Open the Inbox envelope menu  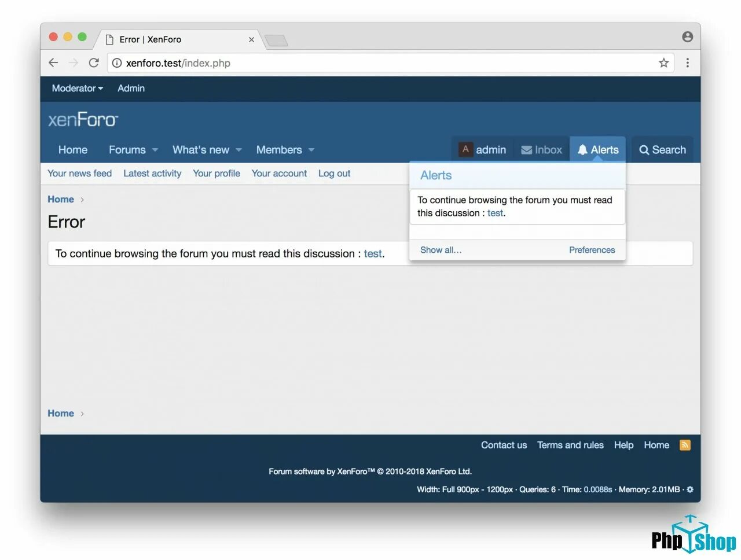coord(541,150)
